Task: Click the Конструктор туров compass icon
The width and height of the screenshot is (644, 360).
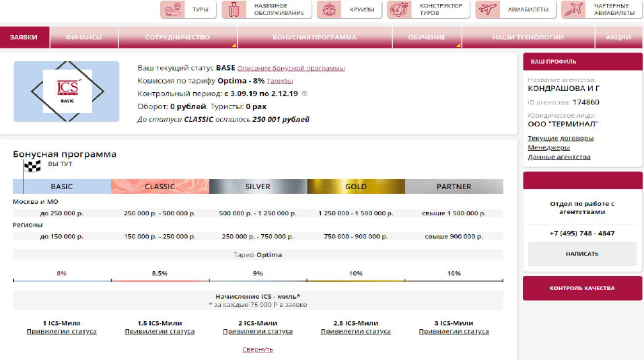Action: coord(400,10)
